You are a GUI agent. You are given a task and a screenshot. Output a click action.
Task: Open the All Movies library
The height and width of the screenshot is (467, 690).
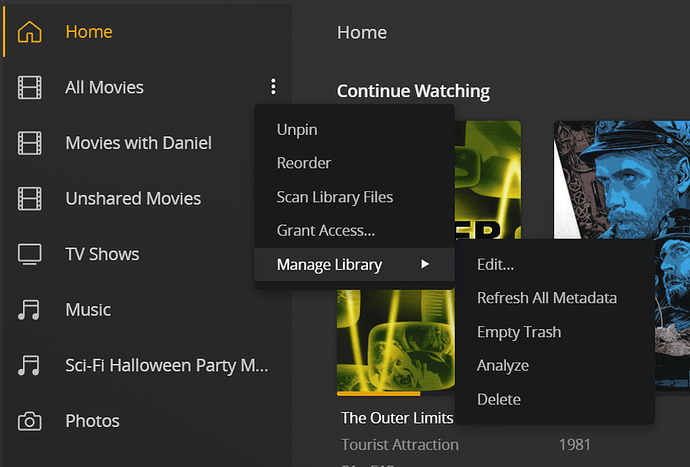click(x=104, y=87)
